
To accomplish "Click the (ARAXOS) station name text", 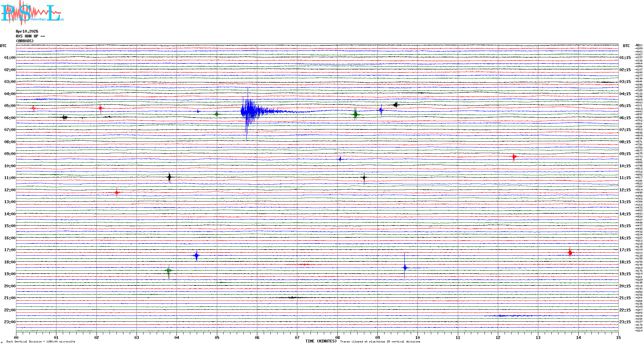I will (x=25, y=41).
